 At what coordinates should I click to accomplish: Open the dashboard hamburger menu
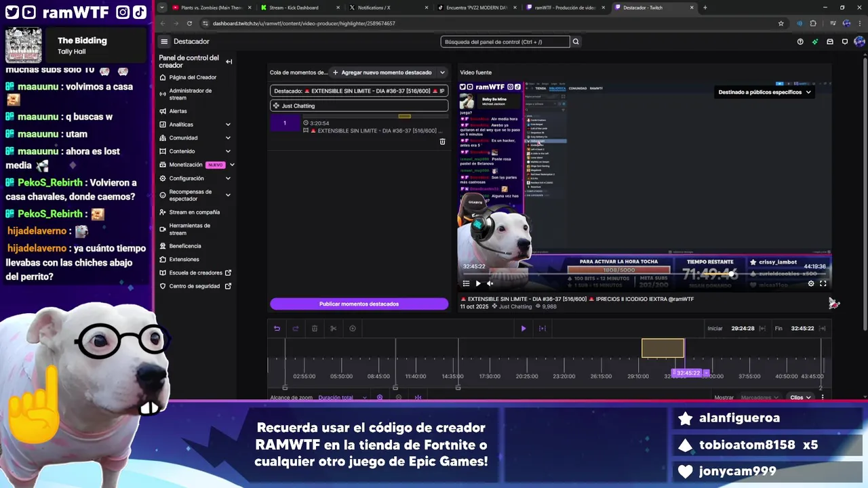tap(163, 41)
